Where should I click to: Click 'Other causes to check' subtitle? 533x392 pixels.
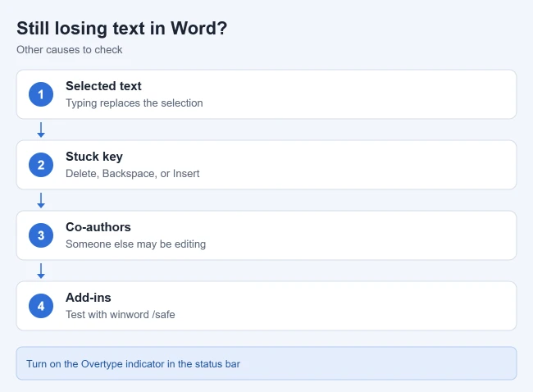(70, 50)
